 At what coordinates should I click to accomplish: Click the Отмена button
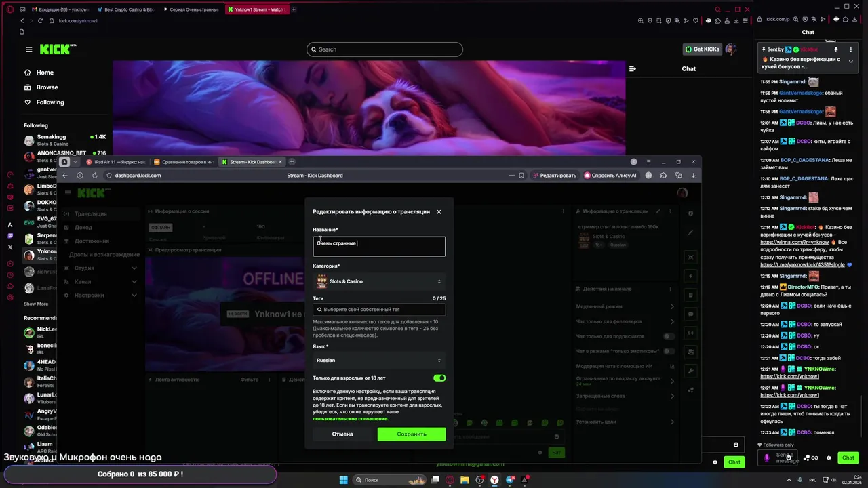tap(342, 434)
